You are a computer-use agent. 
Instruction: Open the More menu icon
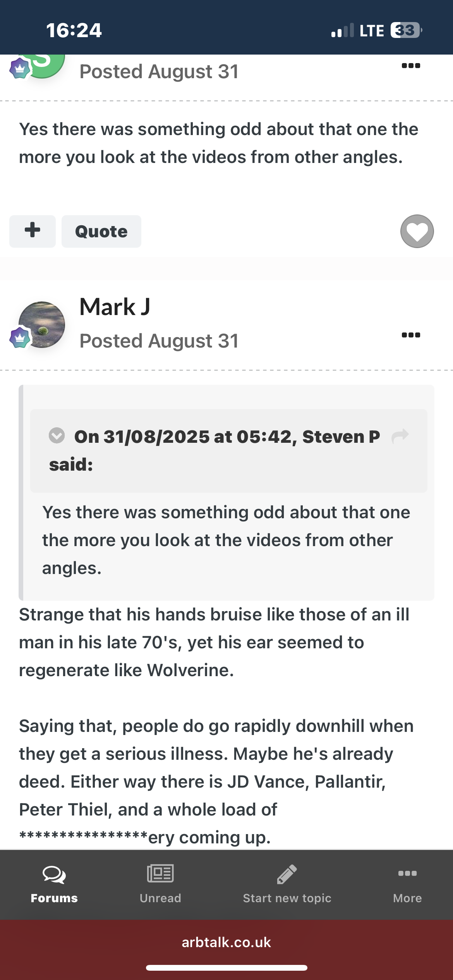407,873
